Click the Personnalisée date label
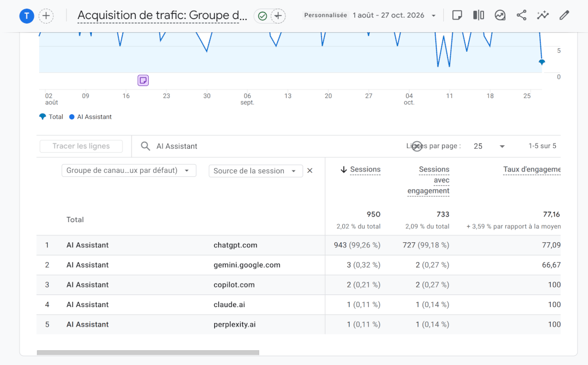 (326, 15)
